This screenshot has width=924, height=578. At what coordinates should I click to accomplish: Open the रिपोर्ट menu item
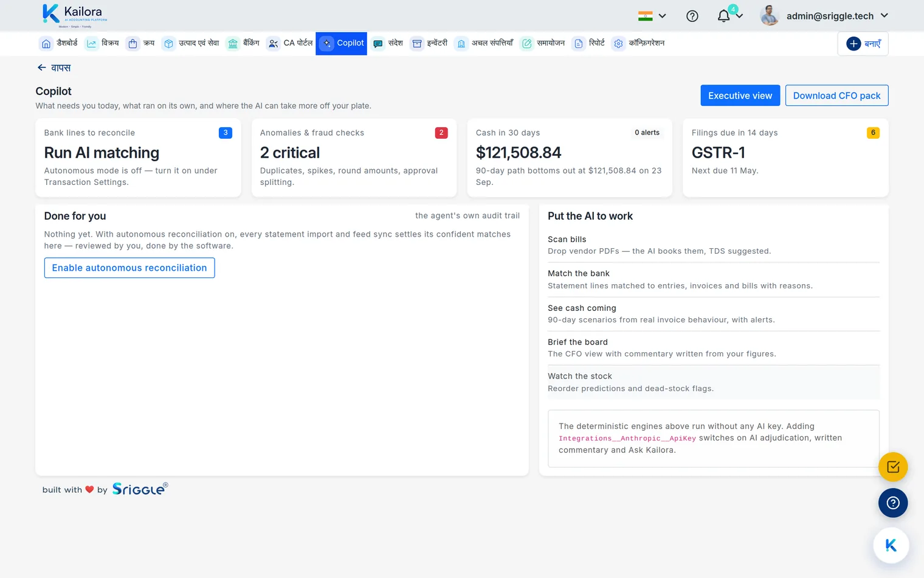pos(589,43)
